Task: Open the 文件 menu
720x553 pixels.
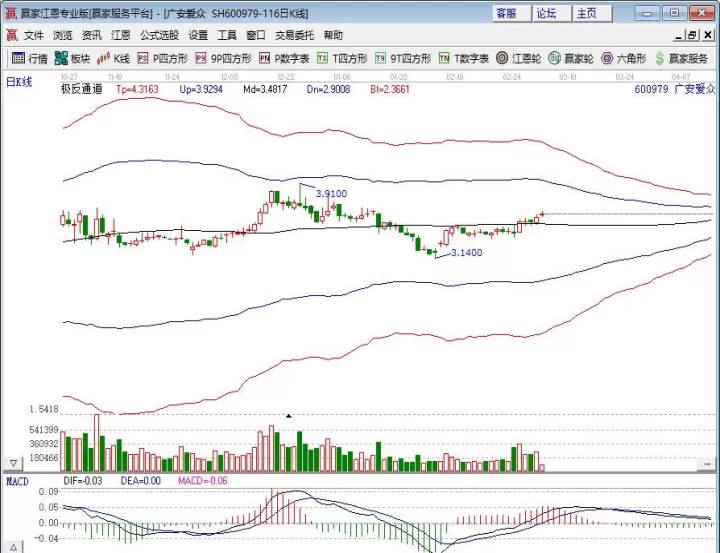Action: click(34, 35)
